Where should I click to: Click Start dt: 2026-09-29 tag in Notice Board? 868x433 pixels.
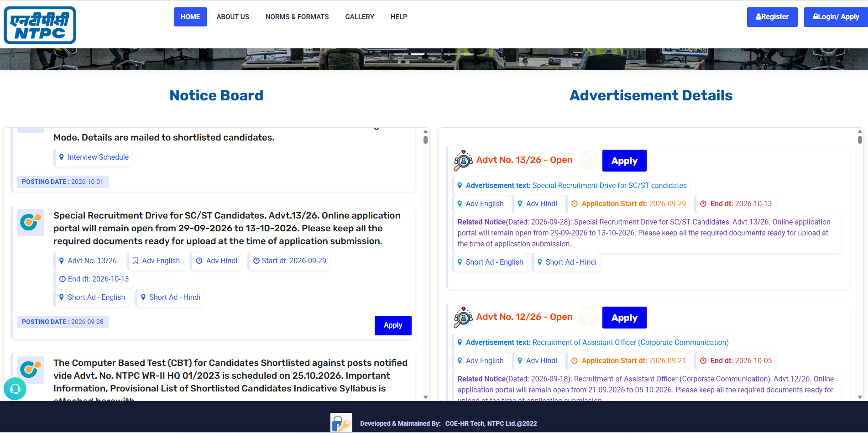point(289,261)
